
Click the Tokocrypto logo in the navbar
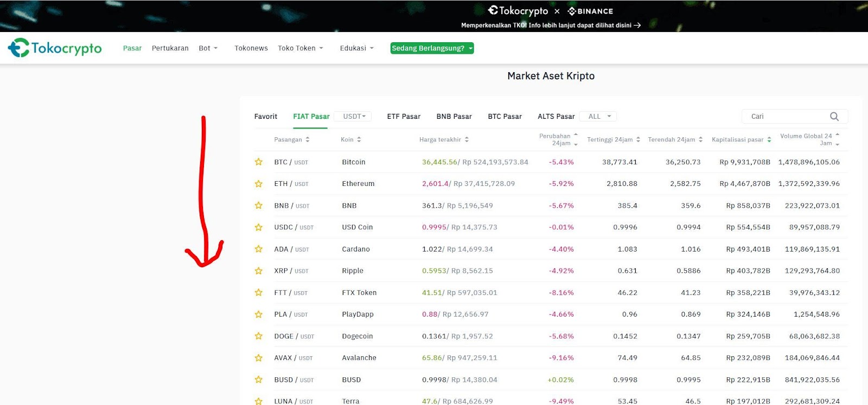pyautogui.click(x=55, y=48)
